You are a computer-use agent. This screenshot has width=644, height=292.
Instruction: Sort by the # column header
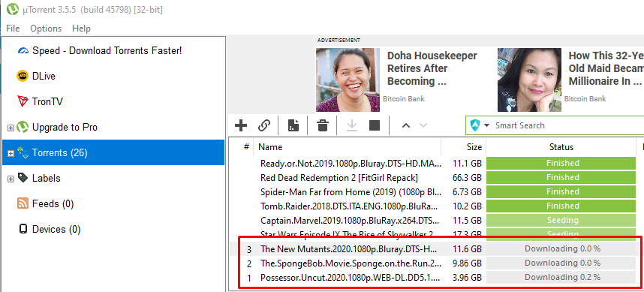[x=246, y=146]
